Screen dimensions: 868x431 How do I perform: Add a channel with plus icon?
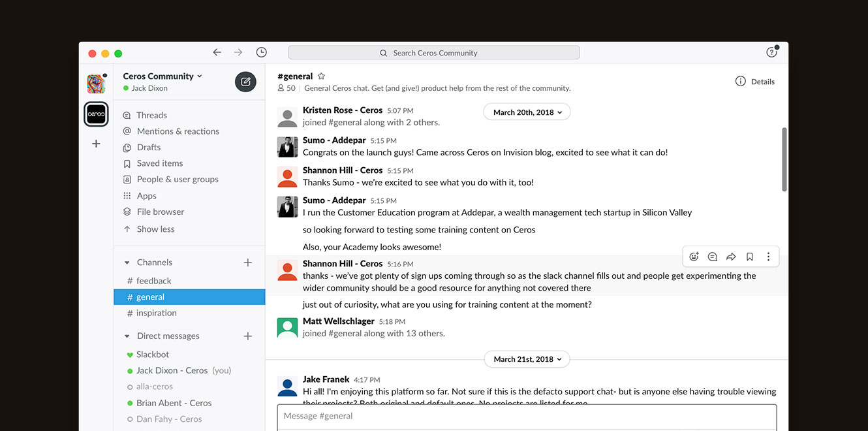pos(248,263)
